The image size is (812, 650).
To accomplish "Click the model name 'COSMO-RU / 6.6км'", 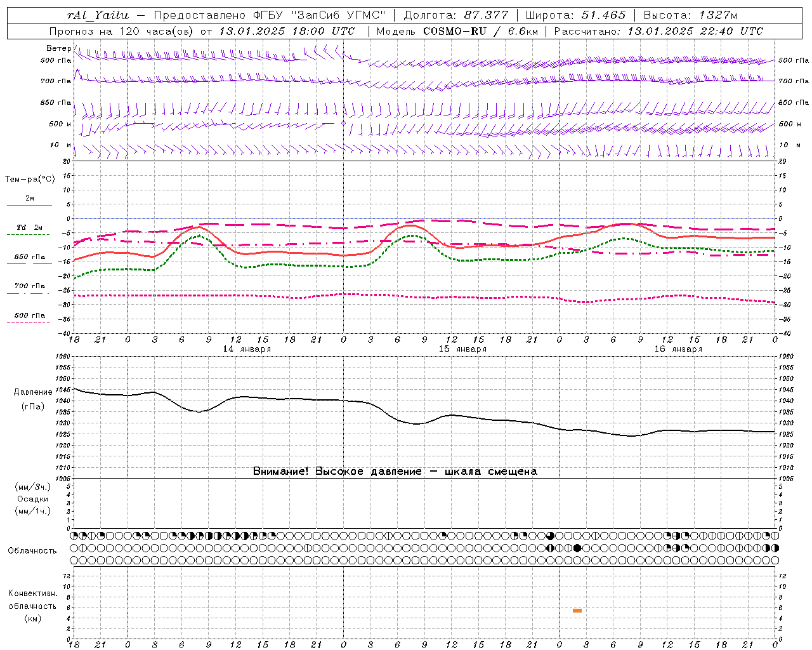I will (x=480, y=31).
